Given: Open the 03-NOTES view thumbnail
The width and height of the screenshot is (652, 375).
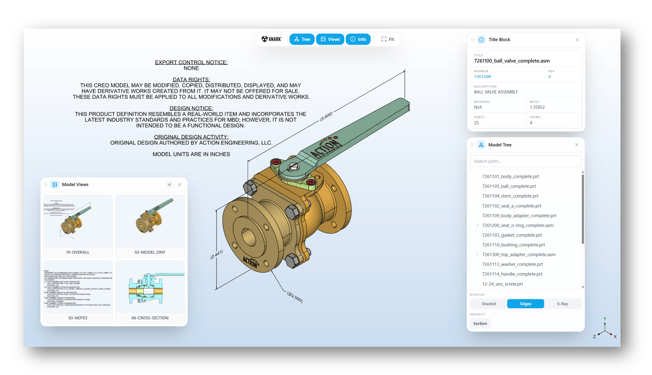Looking at the screenshot, I should 78,291.
